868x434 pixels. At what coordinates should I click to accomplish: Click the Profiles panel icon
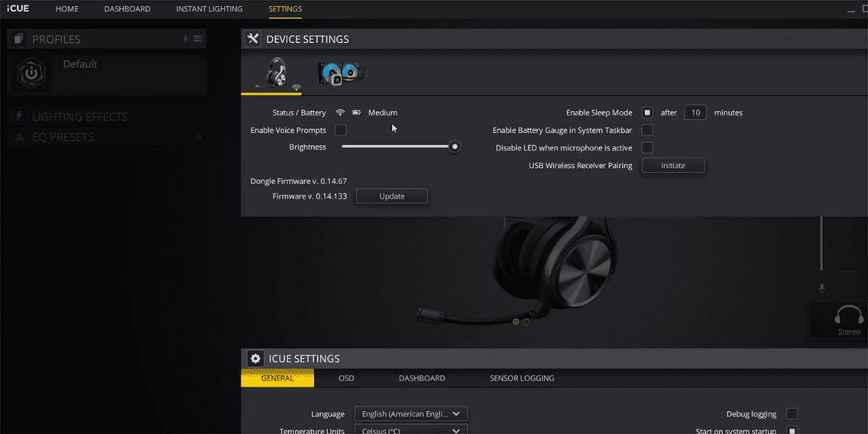(x=19, y=39)
